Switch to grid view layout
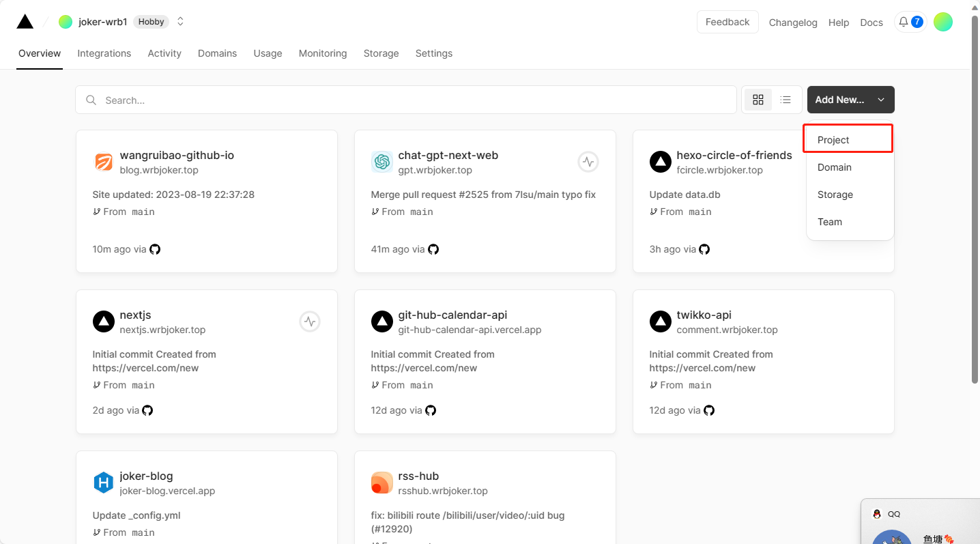Image resolution: width=980 pixels, height=544 pixels. 758,100
